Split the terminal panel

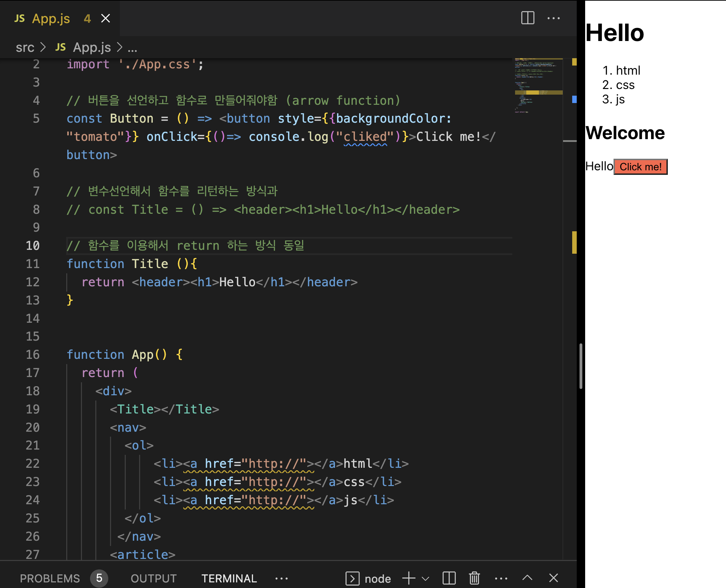tap(449, 578)
